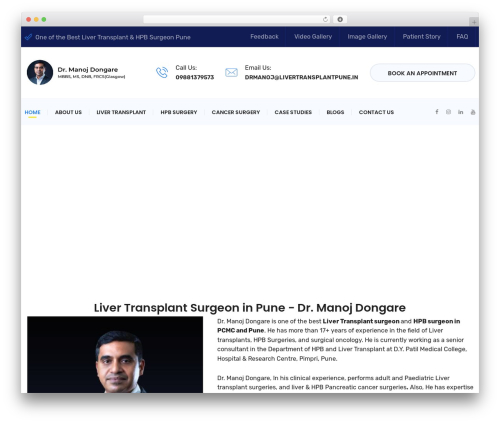Open the Facebook social icon

point(437,112)
